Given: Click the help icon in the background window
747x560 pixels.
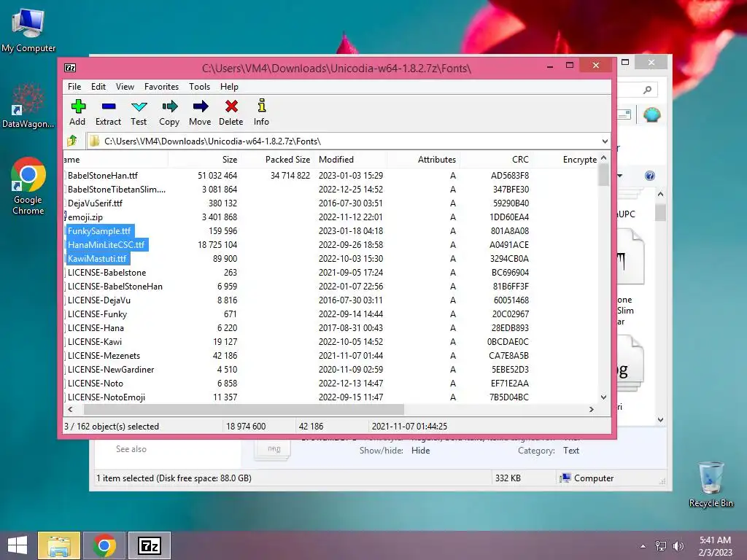Looking at the screenshot, I should pos(650,176).
